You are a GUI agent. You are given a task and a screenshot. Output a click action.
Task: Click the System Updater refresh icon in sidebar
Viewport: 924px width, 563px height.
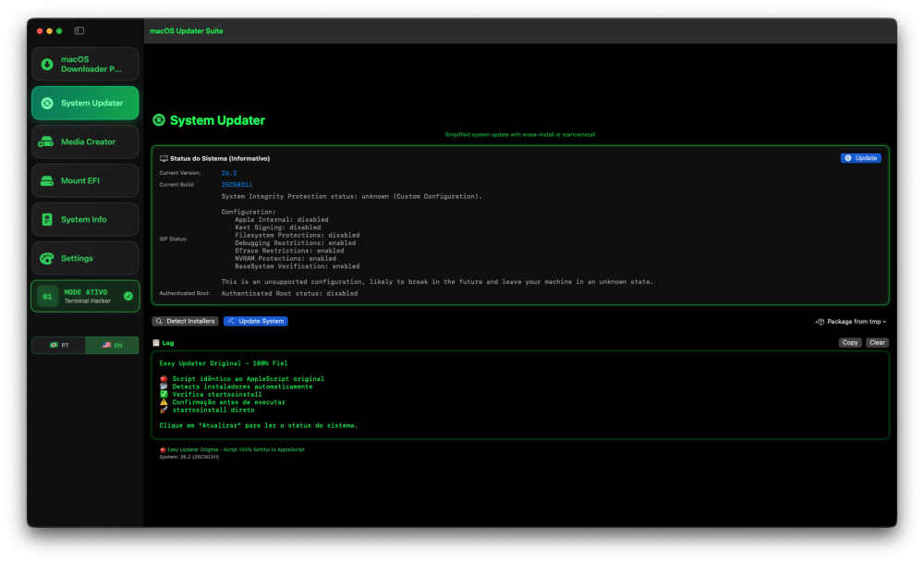[x=47, y=104]
